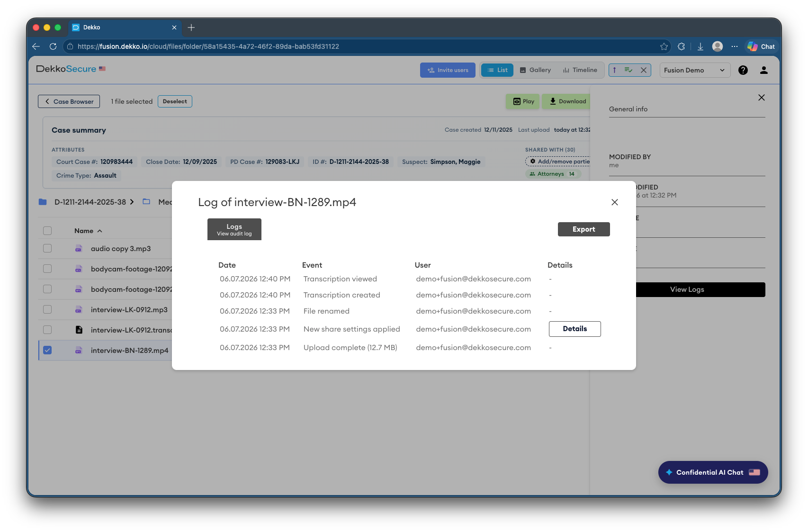Check the interview-LK-0912 transcript checkbox

[x=47, y=330]
